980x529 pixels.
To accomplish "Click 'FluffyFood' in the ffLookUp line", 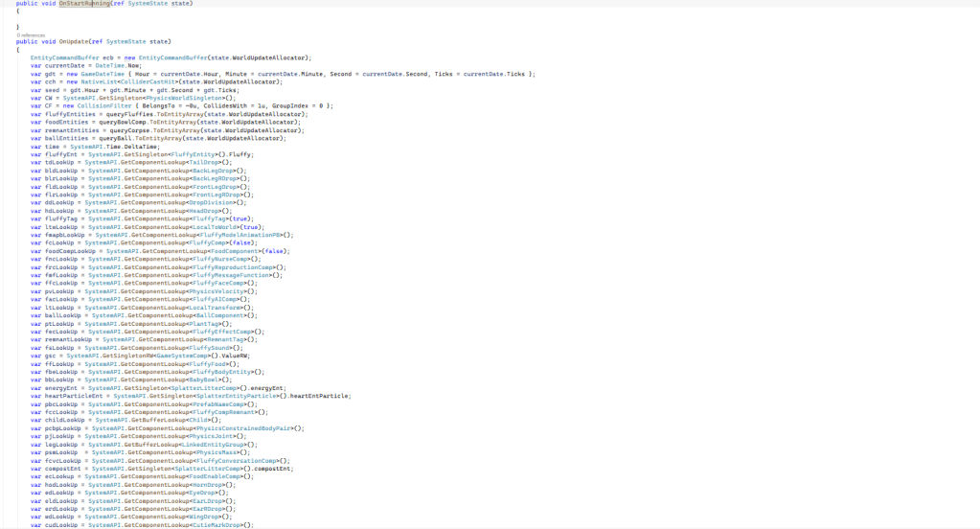I will pyautogui.click(x=208, y=364).
